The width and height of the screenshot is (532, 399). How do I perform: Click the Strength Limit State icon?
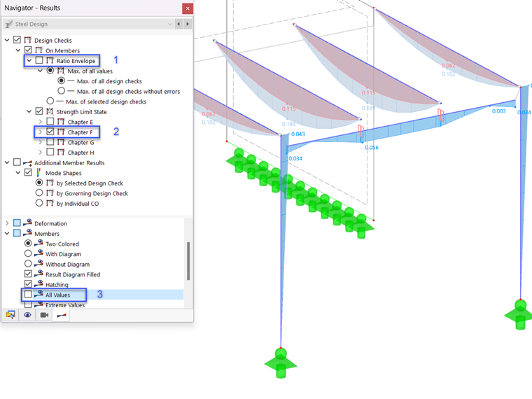pos(50,111)
